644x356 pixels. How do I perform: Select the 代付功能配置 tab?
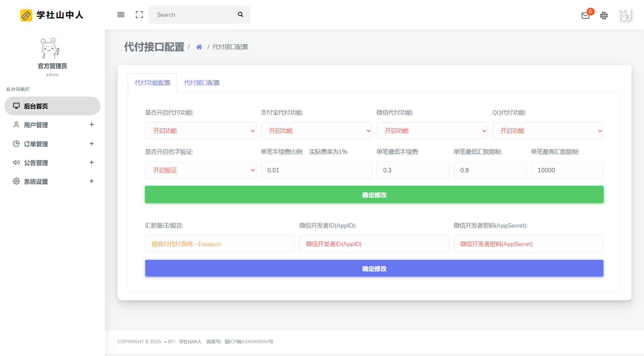152,82
